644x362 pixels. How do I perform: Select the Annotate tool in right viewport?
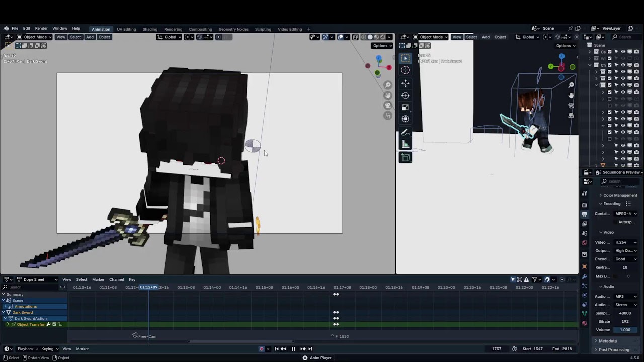click(x=406, y=133)
